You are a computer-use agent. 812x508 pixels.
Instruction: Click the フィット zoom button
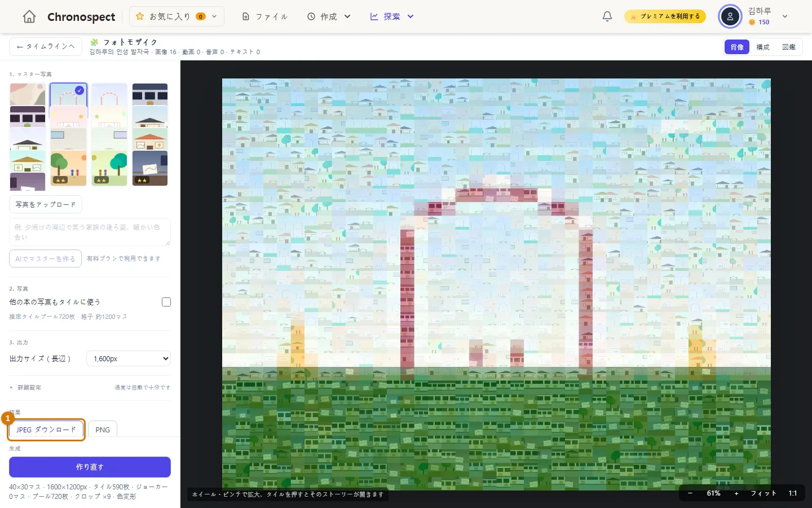tap(764, 493)
